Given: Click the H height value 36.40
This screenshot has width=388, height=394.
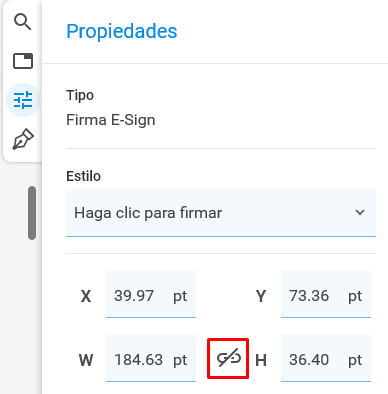Looking at the screenshot, I should pos(309,360).
